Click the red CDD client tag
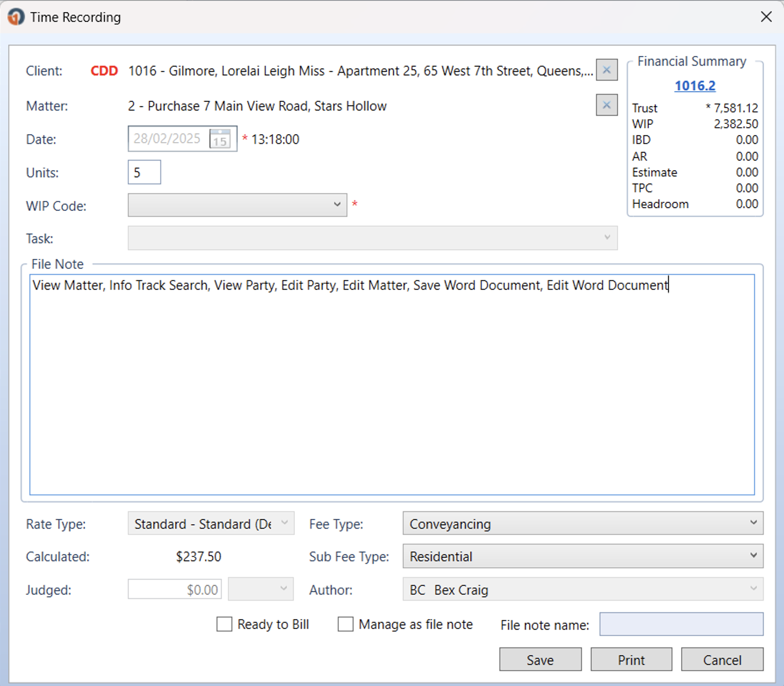 tap(104, 71)
